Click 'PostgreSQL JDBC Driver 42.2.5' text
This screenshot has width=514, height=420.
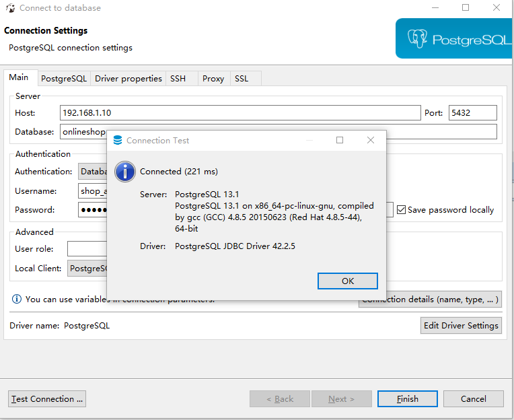tap(235, 246)
